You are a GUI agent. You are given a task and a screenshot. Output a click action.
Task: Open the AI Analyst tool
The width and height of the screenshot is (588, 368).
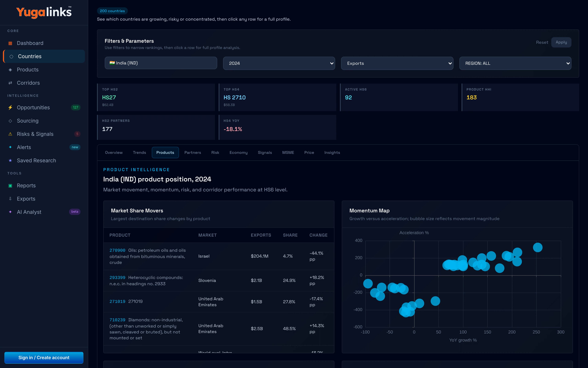44,212
